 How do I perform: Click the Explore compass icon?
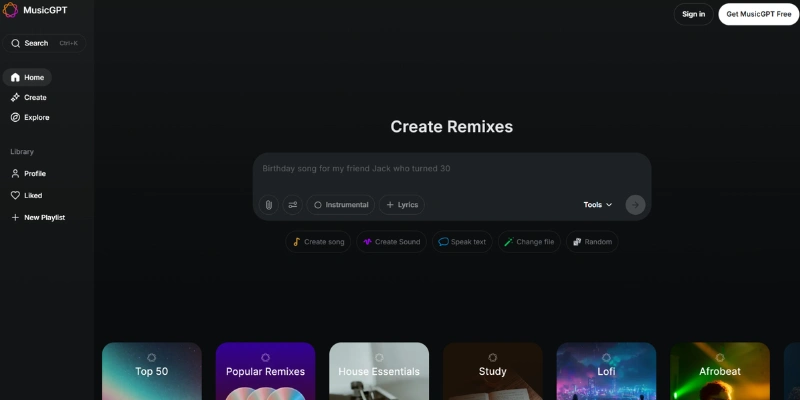[15, 117]
